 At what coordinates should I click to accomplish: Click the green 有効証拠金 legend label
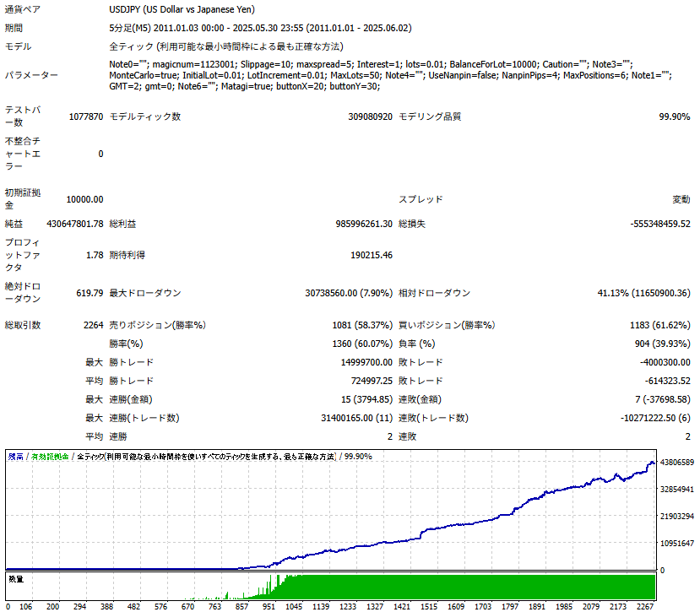pyautogui.click(x=50, y=457)
